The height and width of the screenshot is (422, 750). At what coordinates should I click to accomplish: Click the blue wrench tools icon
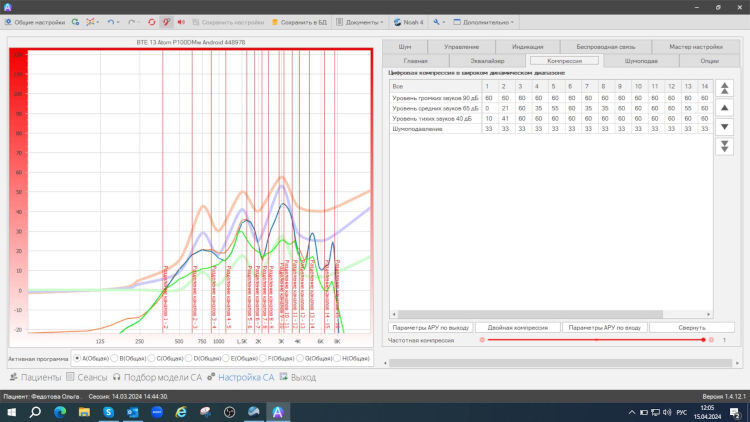436,22
